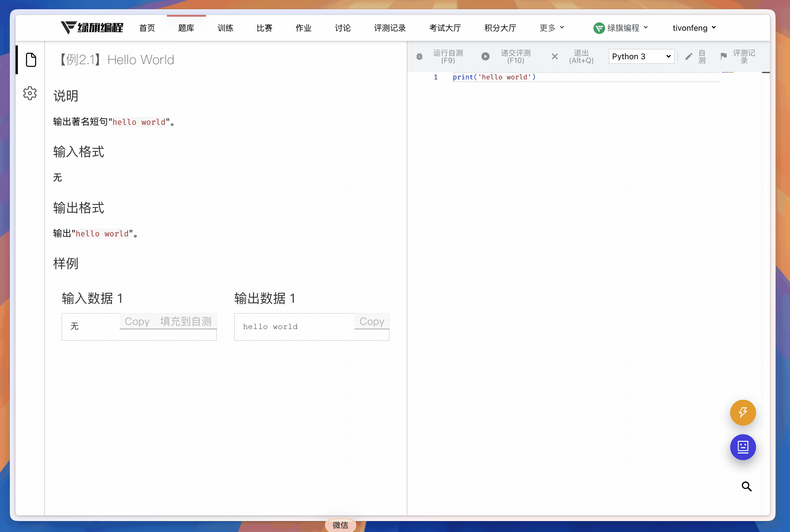Click the X icon to exit the editor

(x=554, y=56)
